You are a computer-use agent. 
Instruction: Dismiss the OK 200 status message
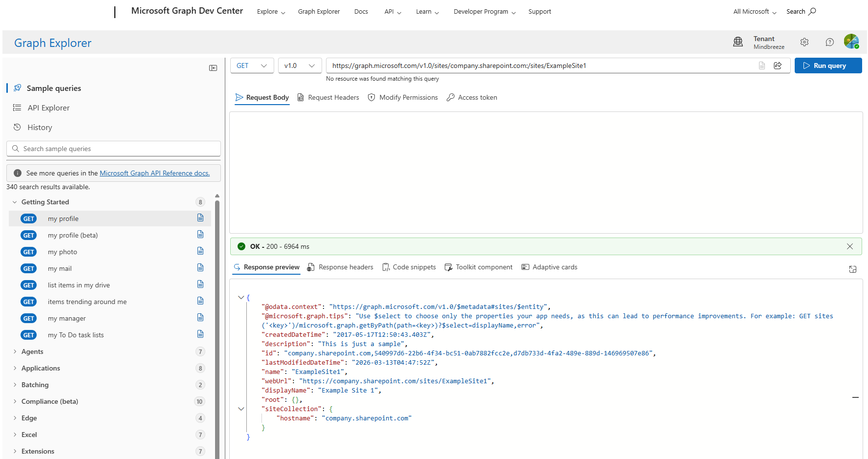[850, 246]
